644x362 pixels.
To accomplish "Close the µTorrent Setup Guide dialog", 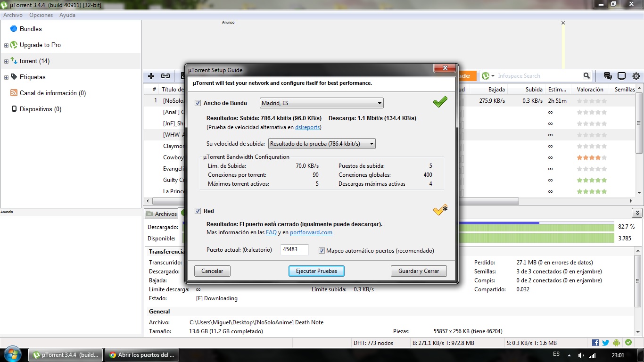I will pyautogui.click(x=445, y=69).
